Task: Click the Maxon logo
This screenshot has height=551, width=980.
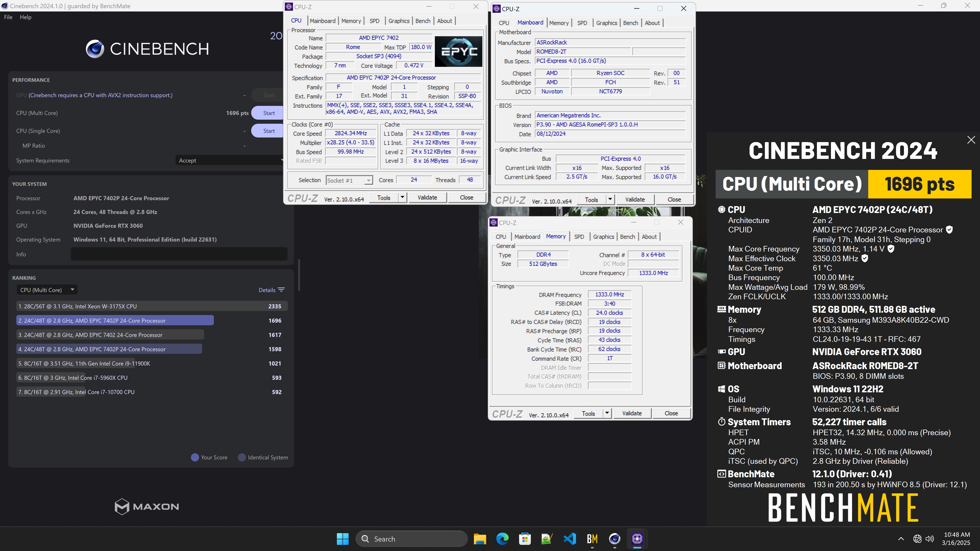Action: [x=146, y=507]
